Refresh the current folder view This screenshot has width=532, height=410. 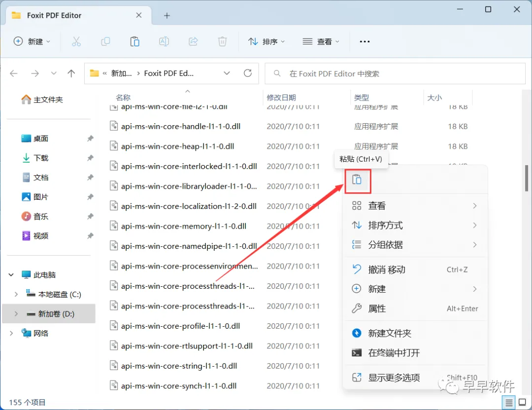248,73
